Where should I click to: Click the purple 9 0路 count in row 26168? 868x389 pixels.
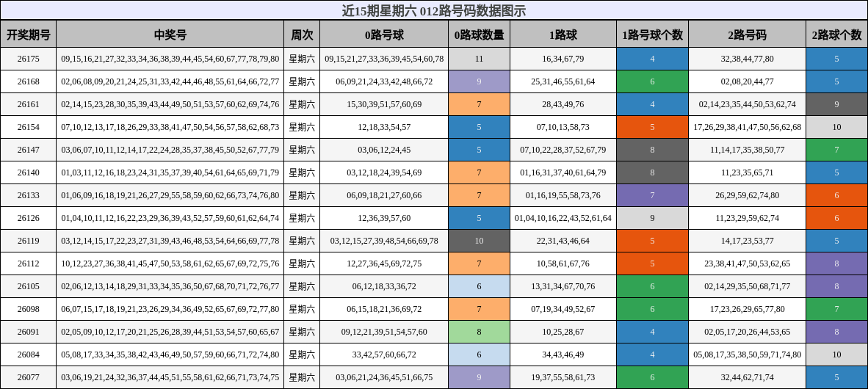point(479,81)
